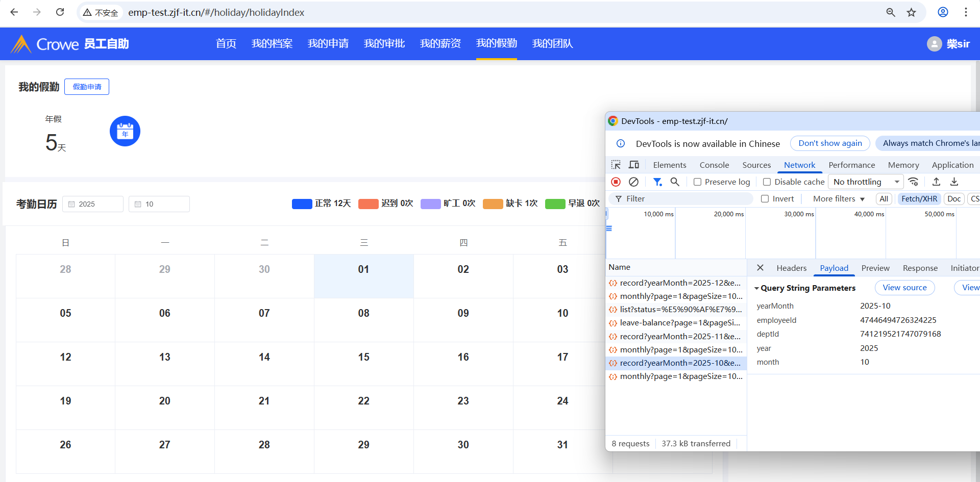Go to 首页 in the top navigation
This screenshot has width=980, height=482.
(x=226, y=44)
